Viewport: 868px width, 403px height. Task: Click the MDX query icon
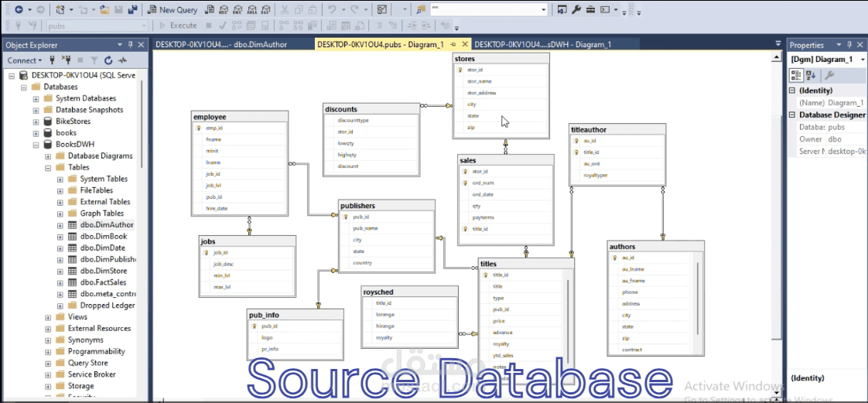[x=224, y=10]
